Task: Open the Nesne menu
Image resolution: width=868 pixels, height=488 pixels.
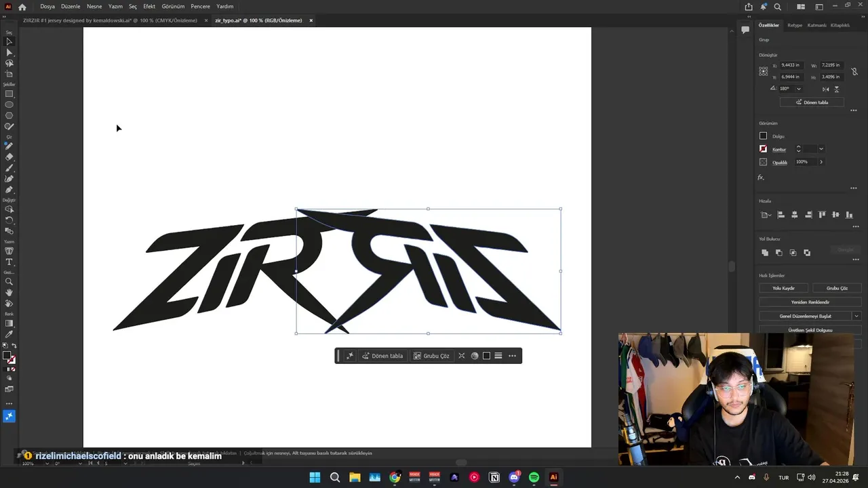Action: pyautogui.click(x=94, y=7)
